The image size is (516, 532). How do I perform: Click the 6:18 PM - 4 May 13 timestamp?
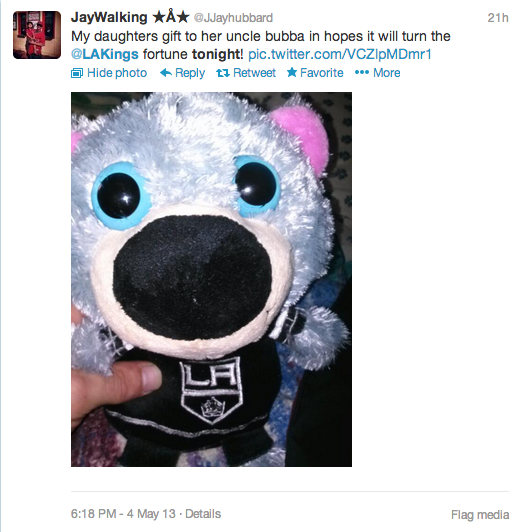(123, 514)
